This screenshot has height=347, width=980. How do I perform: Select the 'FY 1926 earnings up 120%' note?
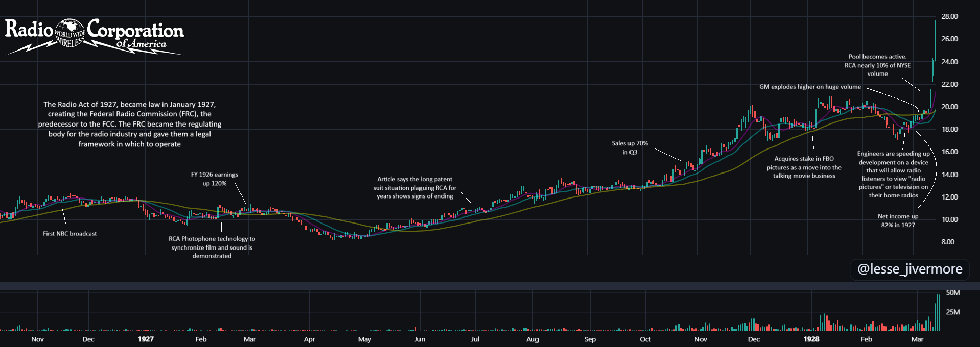pos(215,179)
